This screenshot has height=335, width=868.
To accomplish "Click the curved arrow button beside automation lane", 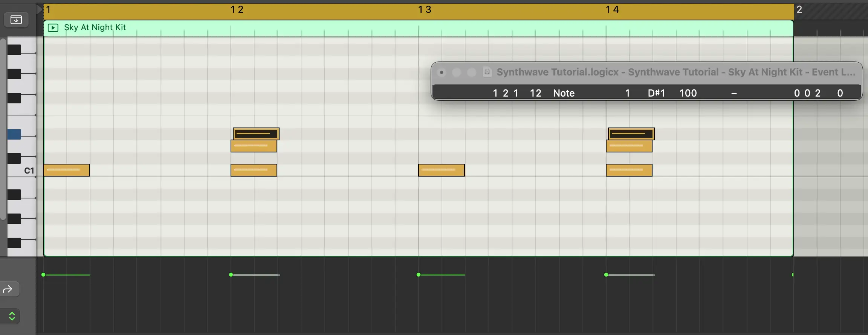I will 8,289.
